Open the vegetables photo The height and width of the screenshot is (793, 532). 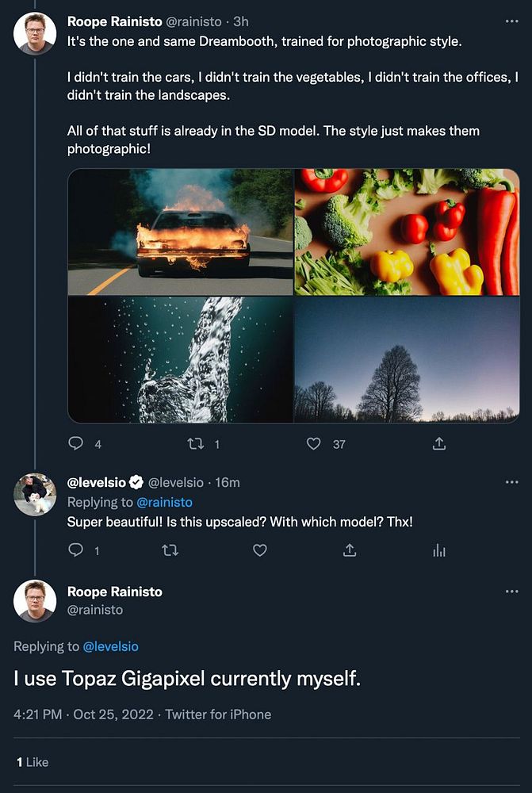pos(407,232)
